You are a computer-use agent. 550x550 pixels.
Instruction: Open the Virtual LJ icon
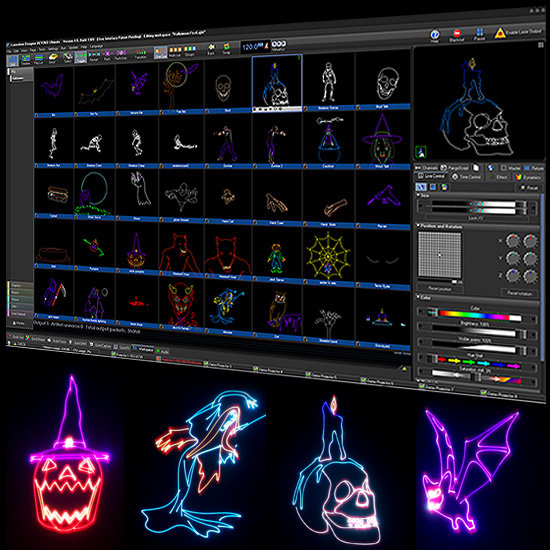pyautogui.click(x=279, y=46)
